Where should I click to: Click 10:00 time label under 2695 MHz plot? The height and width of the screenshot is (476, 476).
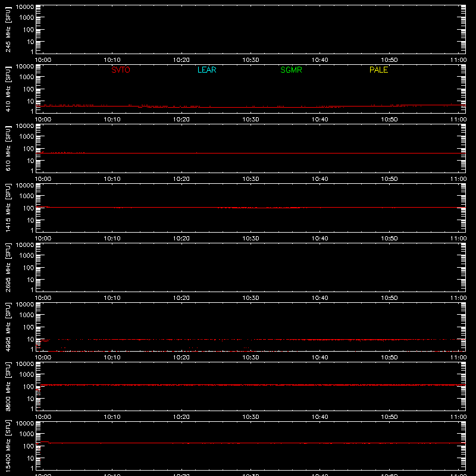click(x=43, y=298)
